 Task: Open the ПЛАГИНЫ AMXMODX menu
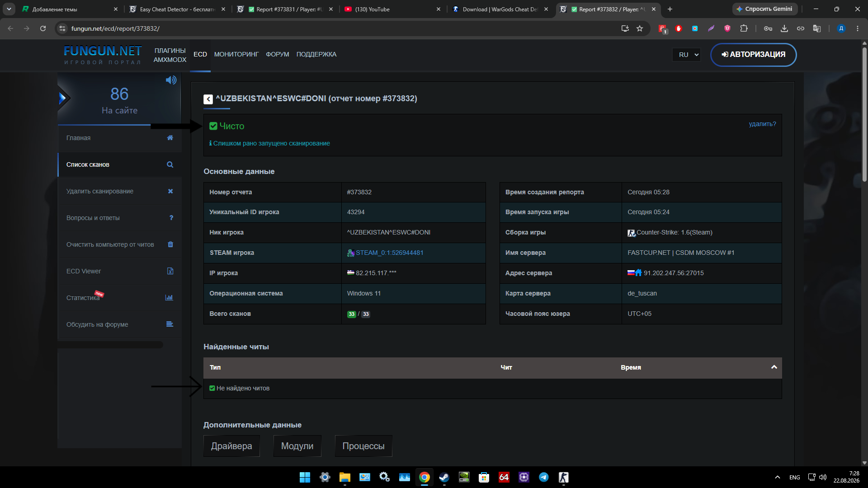[170, 55]
